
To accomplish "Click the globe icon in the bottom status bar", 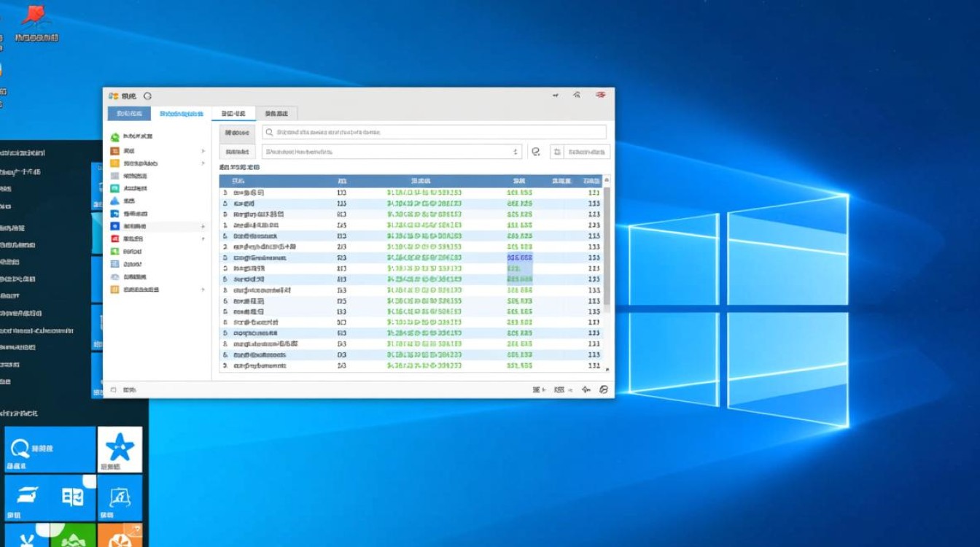I will point(603,389).
